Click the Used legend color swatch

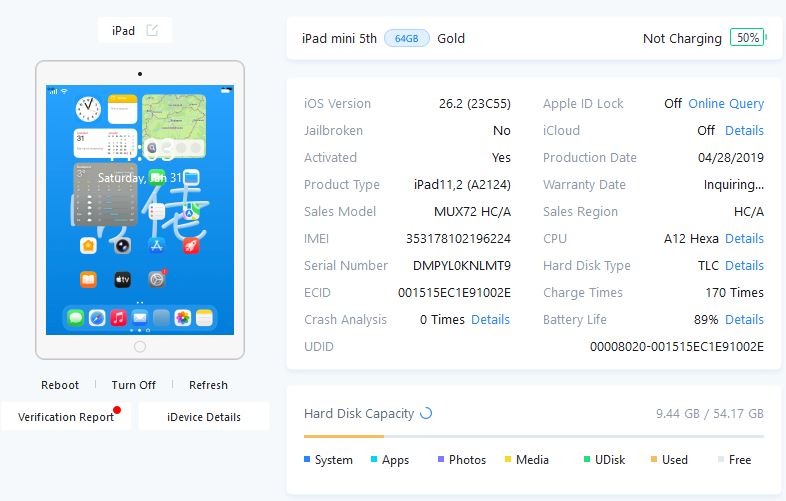click(x=654, y=459)
